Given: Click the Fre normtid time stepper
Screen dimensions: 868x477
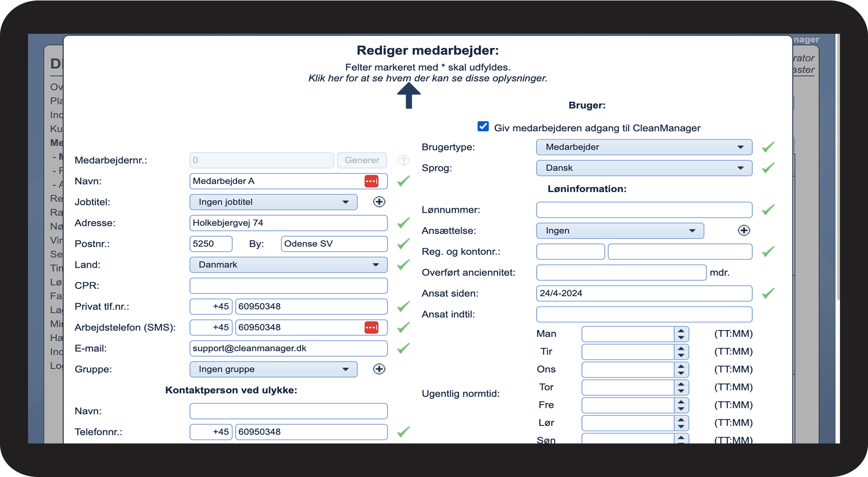Looking at the screenshot, I should tap(681, 405).
